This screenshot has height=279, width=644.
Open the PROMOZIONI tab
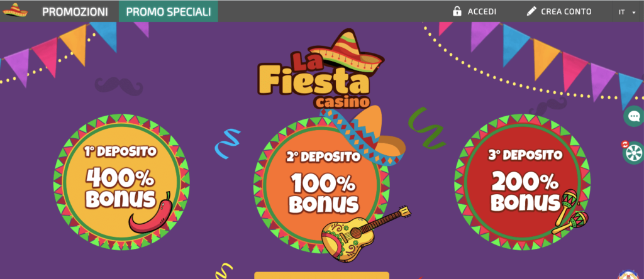click(75, 12)
